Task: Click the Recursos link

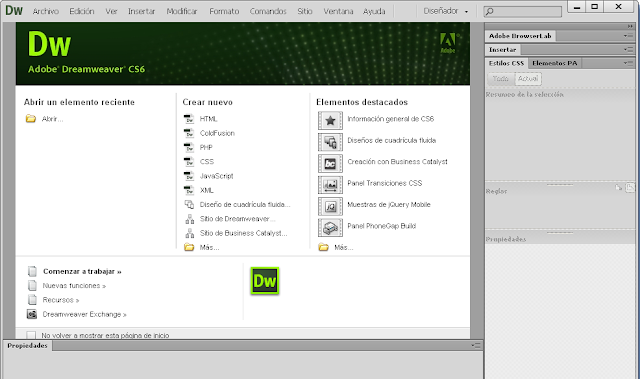Action: (x=60, y=300)
